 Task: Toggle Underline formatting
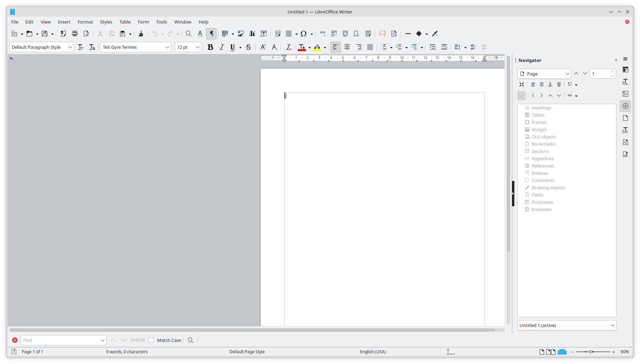click(233, 47)
